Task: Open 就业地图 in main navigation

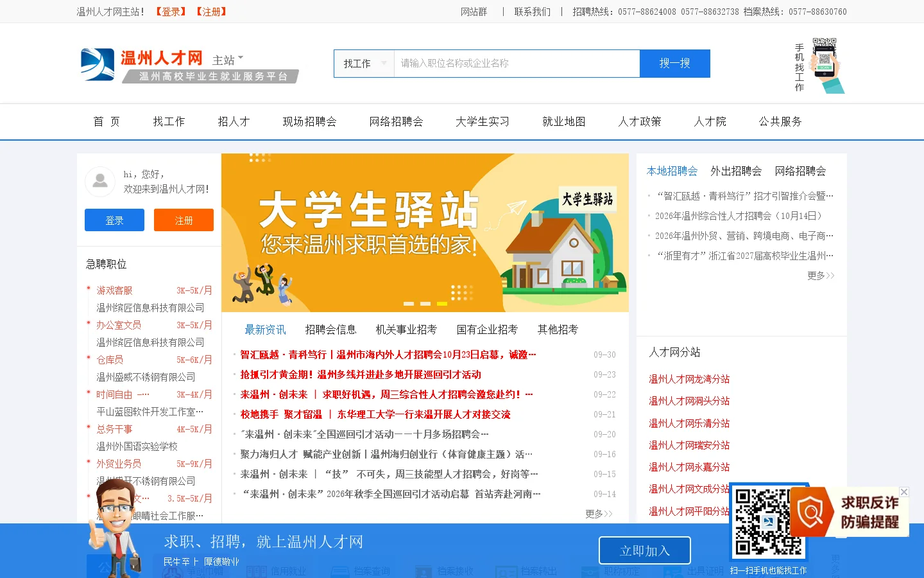Action: pos(564,121)
